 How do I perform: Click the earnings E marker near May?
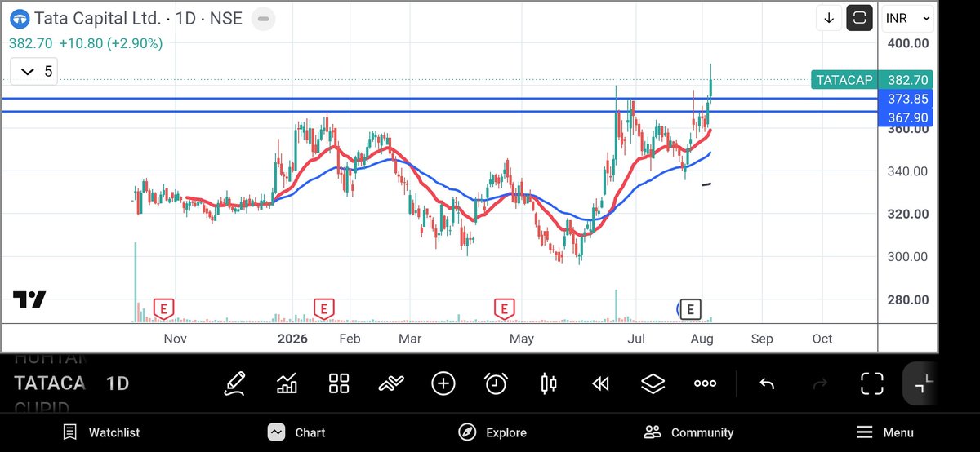pyautogui.click(x=504, y=309)
